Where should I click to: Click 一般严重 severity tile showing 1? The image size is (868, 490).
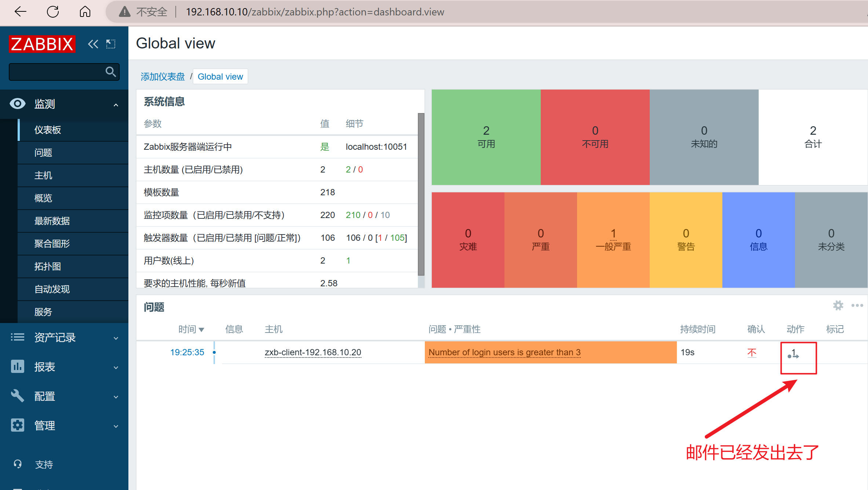pos(613,240)
